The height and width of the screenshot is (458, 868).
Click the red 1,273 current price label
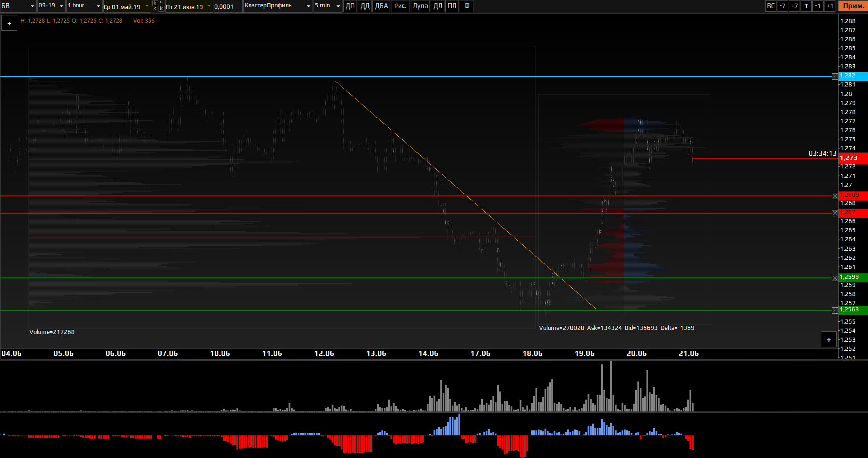click(853, 158)
